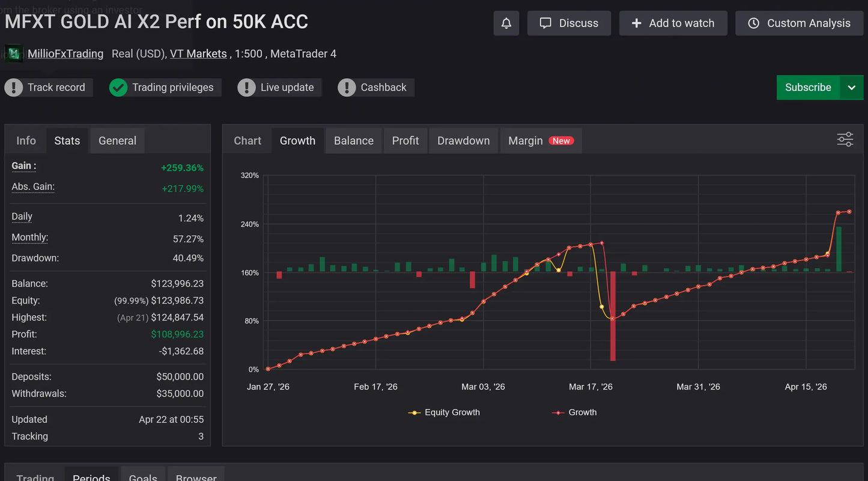
Task: Select the Stats tab
Action: point(67,140)
